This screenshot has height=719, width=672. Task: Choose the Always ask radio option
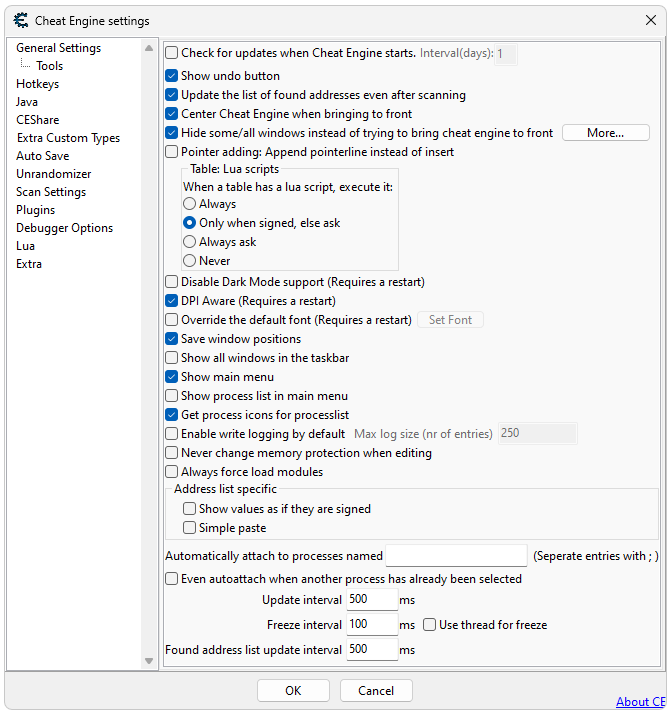click(189, 242)
